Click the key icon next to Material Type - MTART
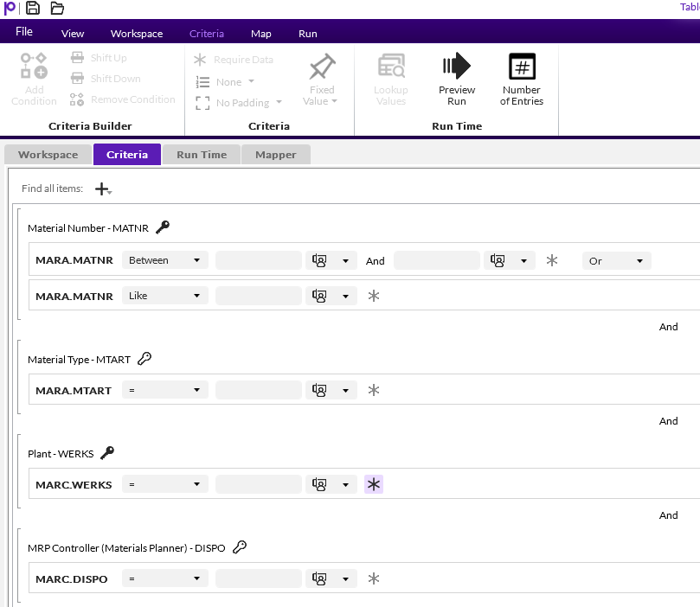The height and width of the screenshot is (607, 700). (x=144, y=359)
